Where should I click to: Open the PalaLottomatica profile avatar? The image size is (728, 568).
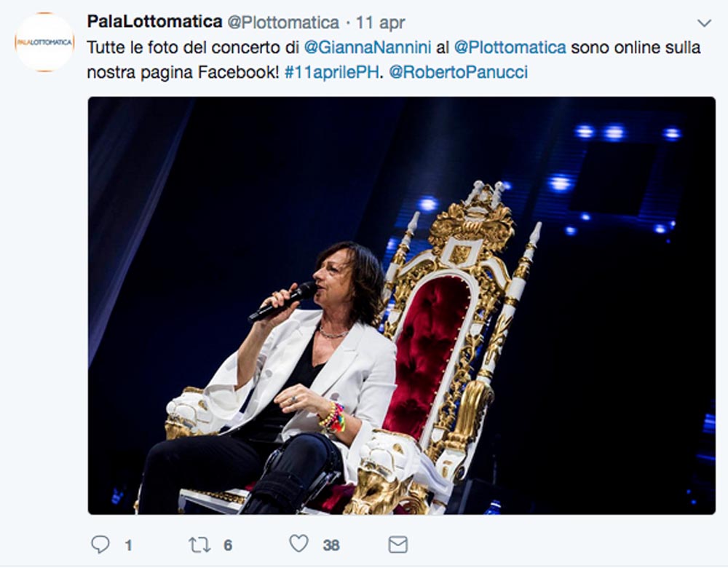pyautogui.click(x=44, y=42)
